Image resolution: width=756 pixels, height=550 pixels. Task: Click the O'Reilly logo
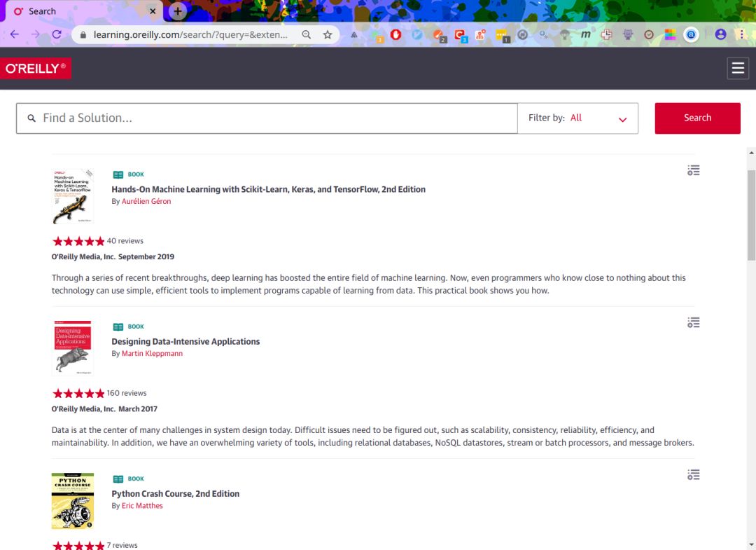coord(36,68)
